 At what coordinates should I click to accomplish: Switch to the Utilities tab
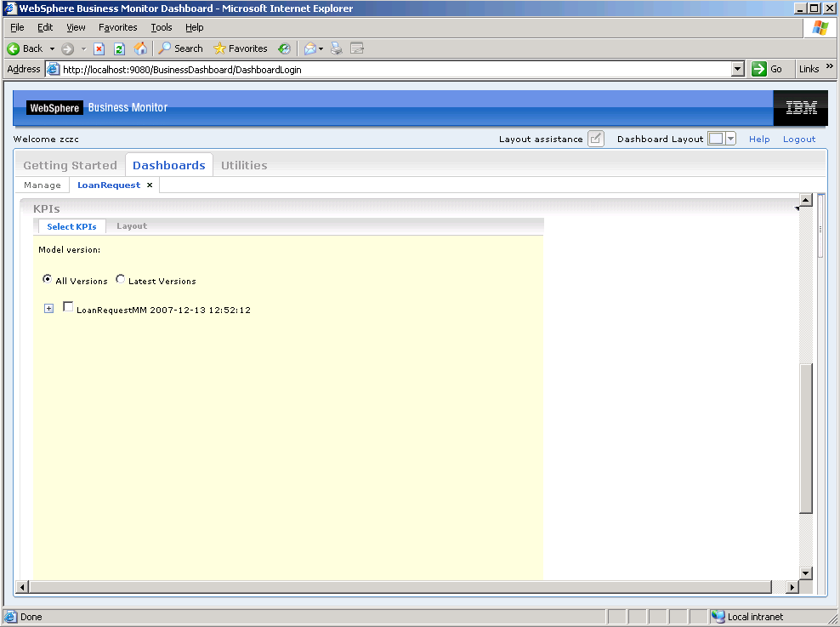tap(244, 165)
